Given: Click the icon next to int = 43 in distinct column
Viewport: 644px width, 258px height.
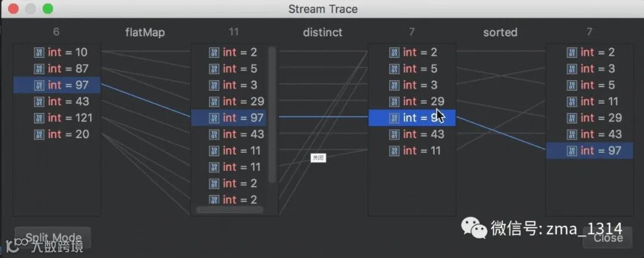Looking at the screenshot, I should [x=394, y=134].
